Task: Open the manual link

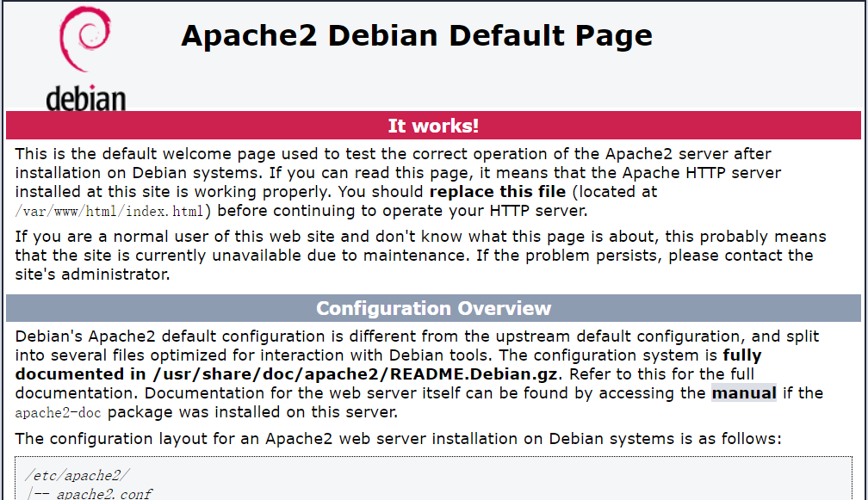Action: (x=743, y=392)
